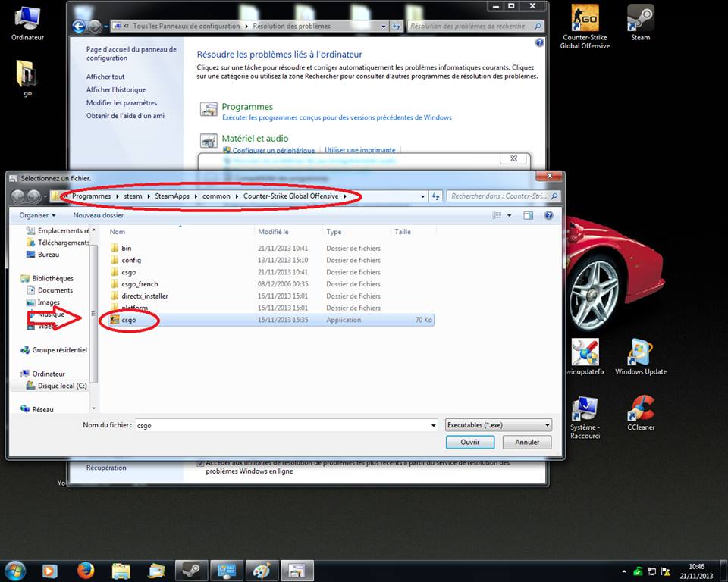Switch to Steam in the taskbar

pos(191,571)
